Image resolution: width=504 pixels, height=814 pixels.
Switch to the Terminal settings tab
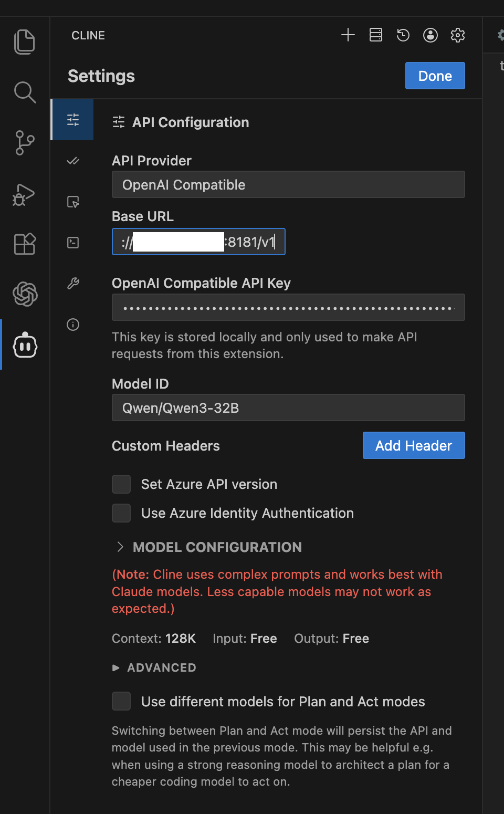pyautogui.click(x=73, y=243)
